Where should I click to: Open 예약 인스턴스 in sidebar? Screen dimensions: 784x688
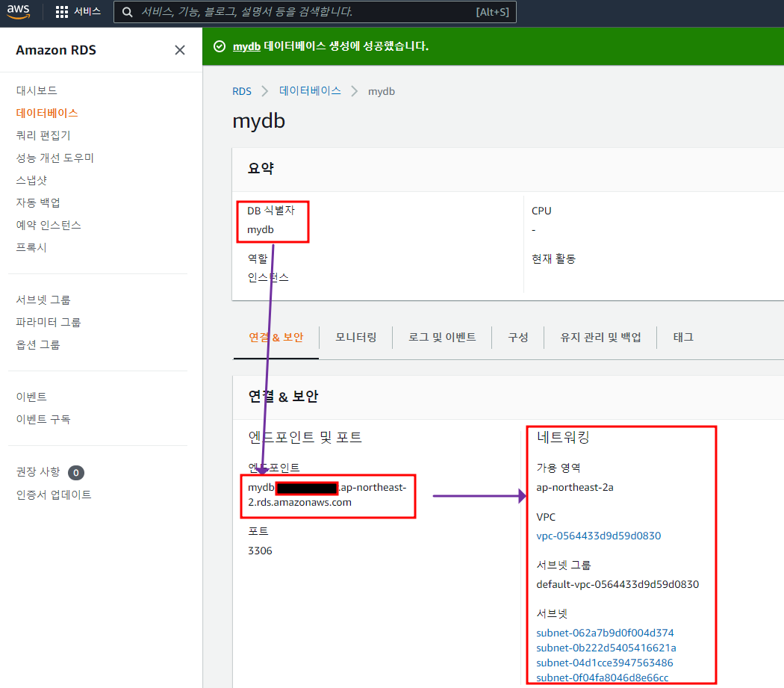tap(49, 225)
